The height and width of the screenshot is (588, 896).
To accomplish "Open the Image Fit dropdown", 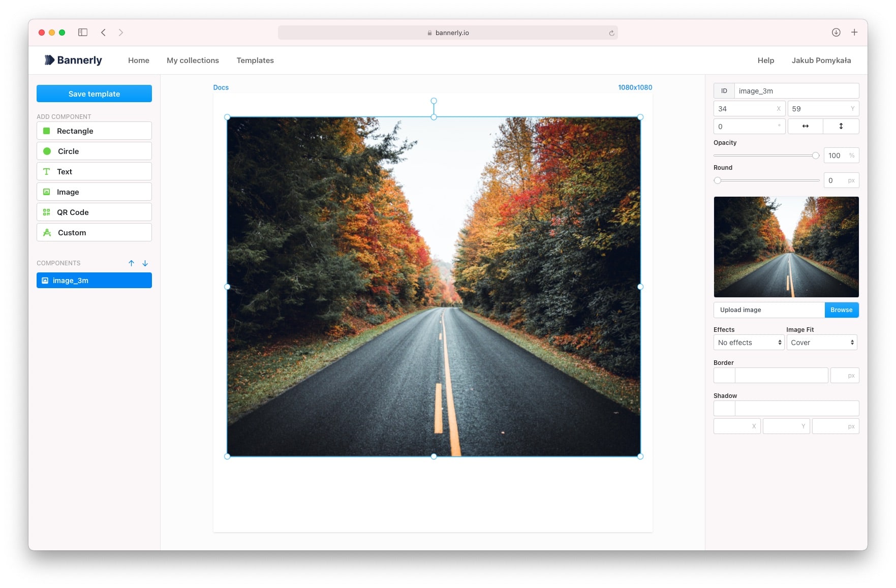I will pos(822,343).
